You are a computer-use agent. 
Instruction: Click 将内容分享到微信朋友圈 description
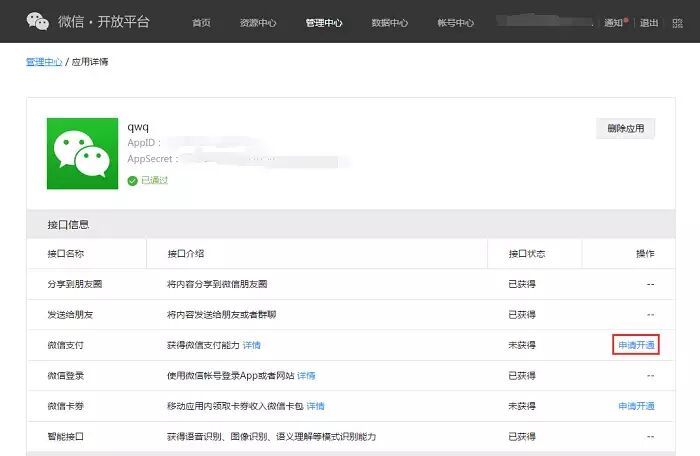(217, 284)
